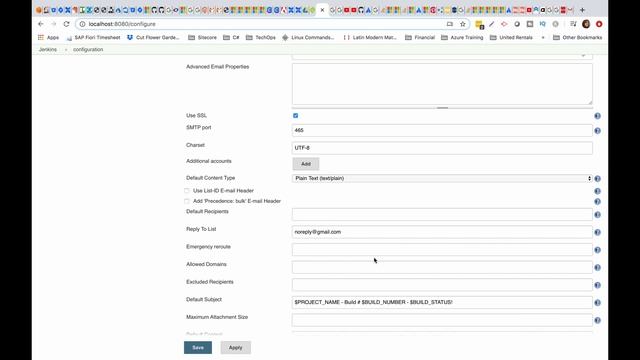Screen dimensions: 640x360
Task: Enable Add 'Precedence: bulk' E-mail Header
Action: (x=187, y=201)
